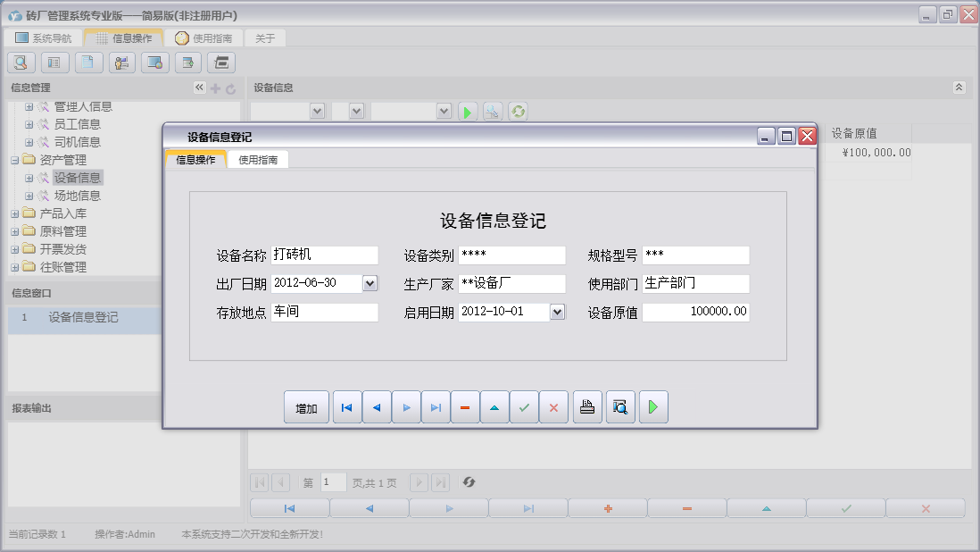Open the 启用日期 date dropdown

[x=558, y=312]
